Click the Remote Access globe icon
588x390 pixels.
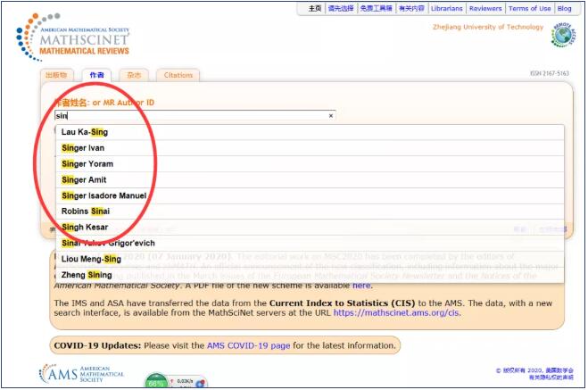pos(563,36)
